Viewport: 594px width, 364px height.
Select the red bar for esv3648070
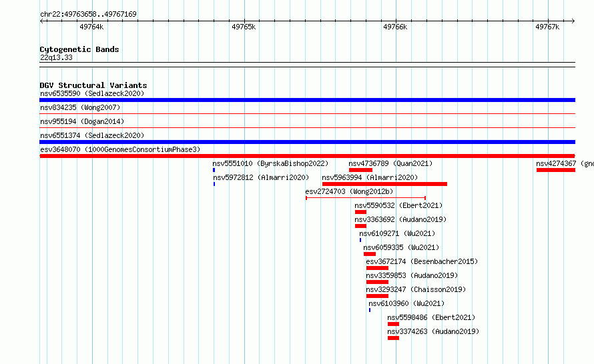tap(307, 156)
